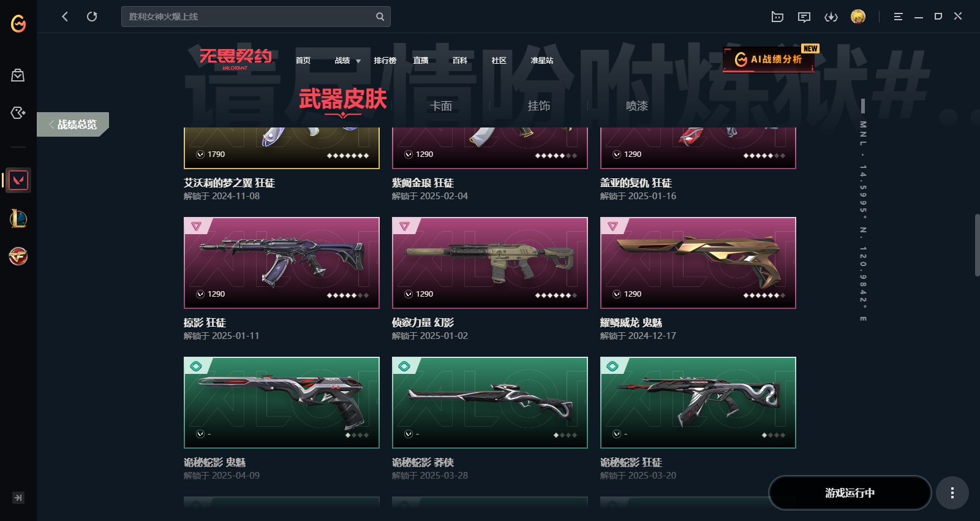
Task: Open 排行榜 in navigation bar
Action: tap(385, 61)
